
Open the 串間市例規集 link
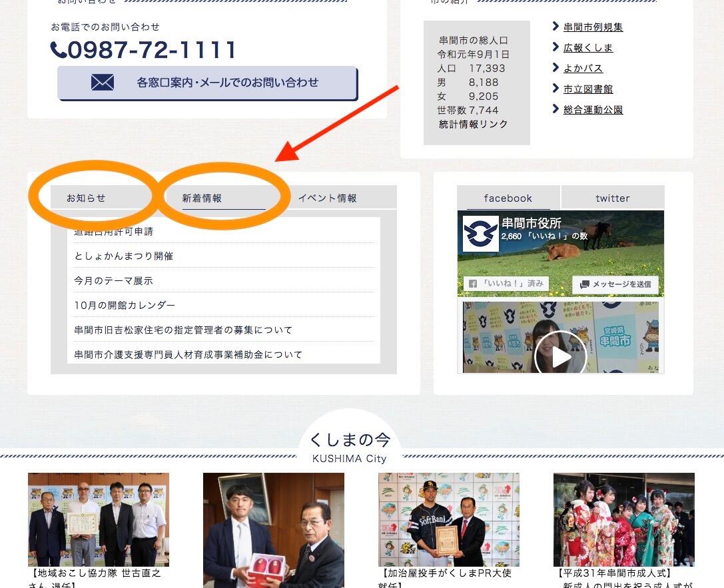point(593,27)
